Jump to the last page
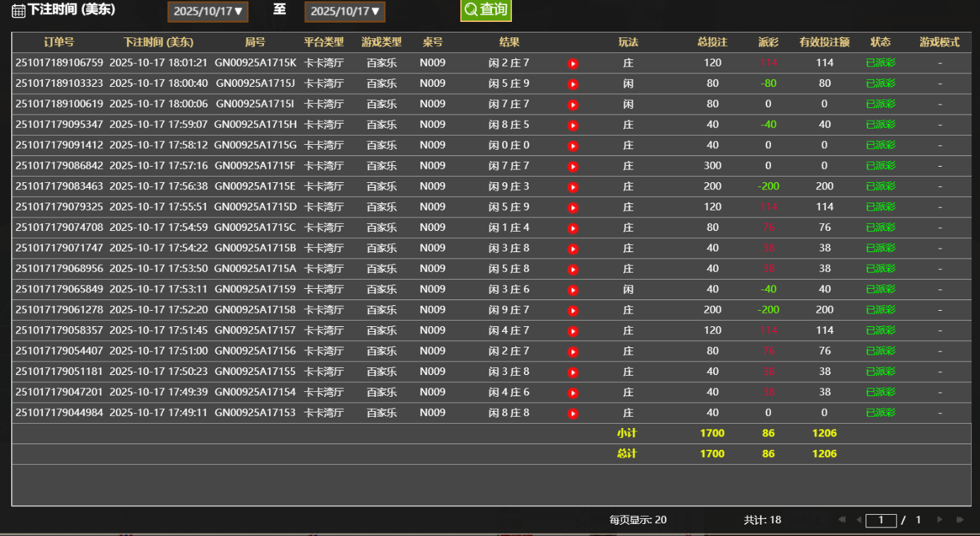This screenshot has width=980, height=536. pos(960,520)
